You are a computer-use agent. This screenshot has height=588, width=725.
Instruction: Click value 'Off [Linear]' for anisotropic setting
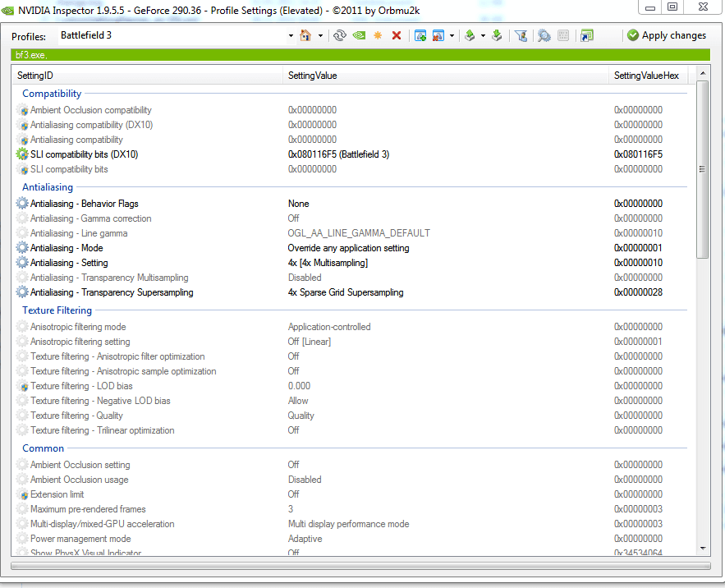point(310,342)
